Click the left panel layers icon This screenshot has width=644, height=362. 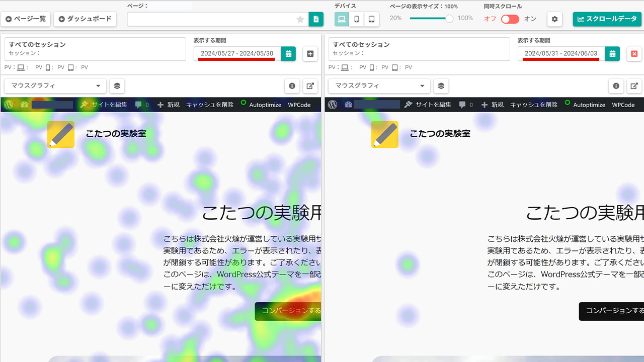click(x=117, y=86)
